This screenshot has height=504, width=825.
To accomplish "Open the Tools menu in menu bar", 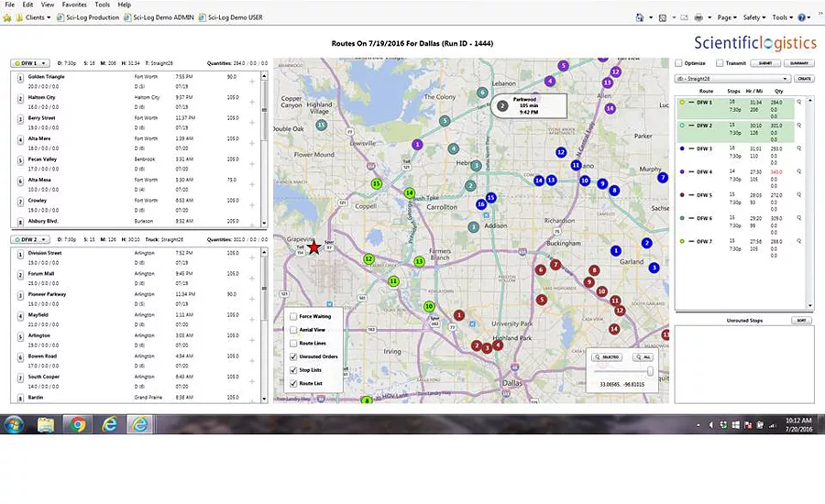I will [102, 5].
